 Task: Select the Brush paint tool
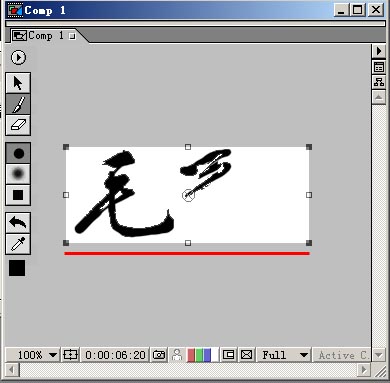coord(18,104)
